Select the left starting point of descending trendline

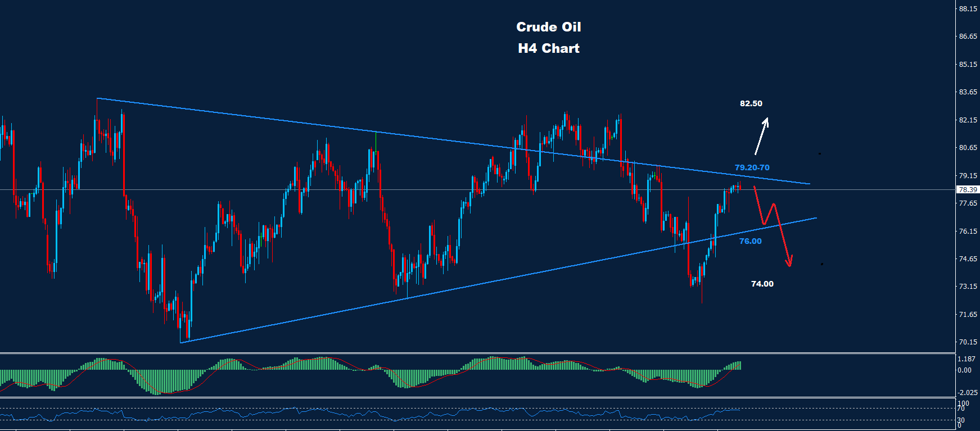[97, 99]
